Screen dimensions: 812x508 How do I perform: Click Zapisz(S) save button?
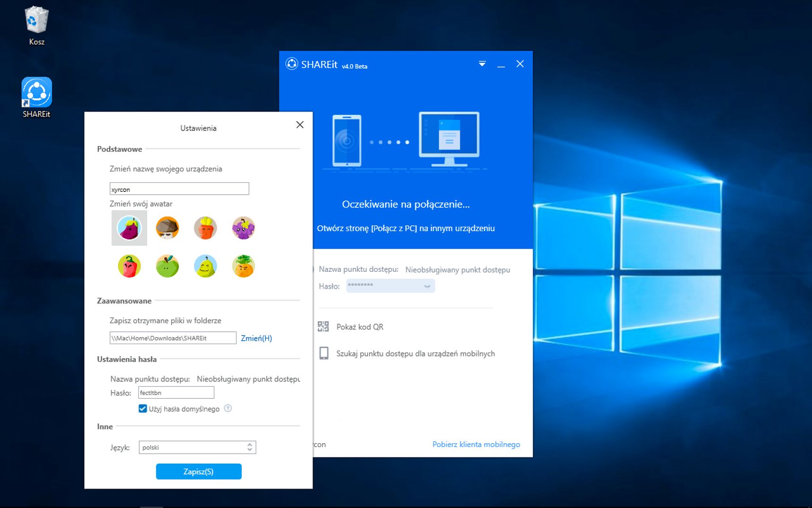(x=199, y=471)
